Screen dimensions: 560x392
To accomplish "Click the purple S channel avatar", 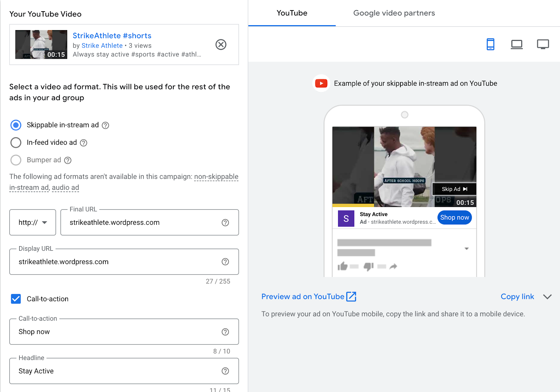I will 346,219.
